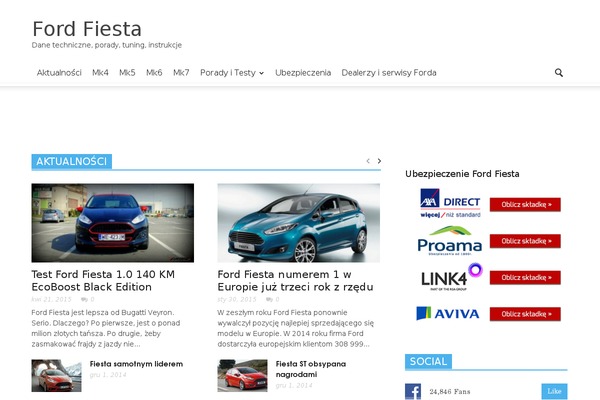
Task: Click Oblicz składkę button for AXA Direct
Action: coord(525,204)
